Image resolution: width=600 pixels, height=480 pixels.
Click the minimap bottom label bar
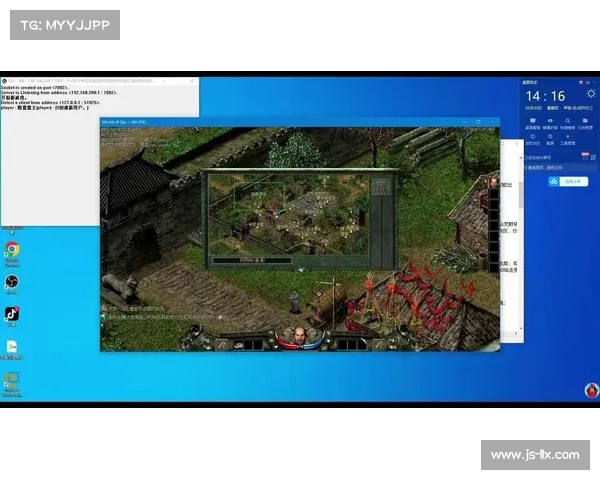click(x=252, y=260)
